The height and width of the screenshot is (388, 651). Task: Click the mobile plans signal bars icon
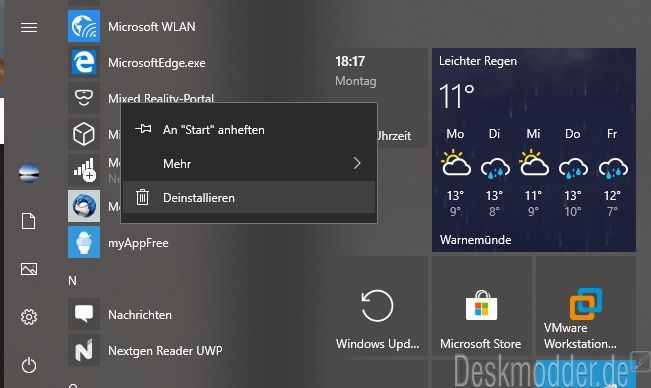tap(84, 170)
